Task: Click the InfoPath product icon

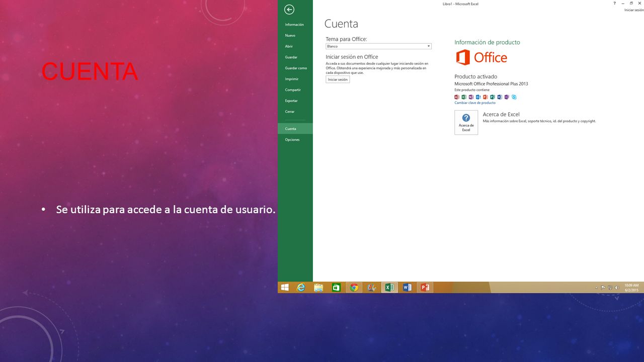Action: point(507,97)
